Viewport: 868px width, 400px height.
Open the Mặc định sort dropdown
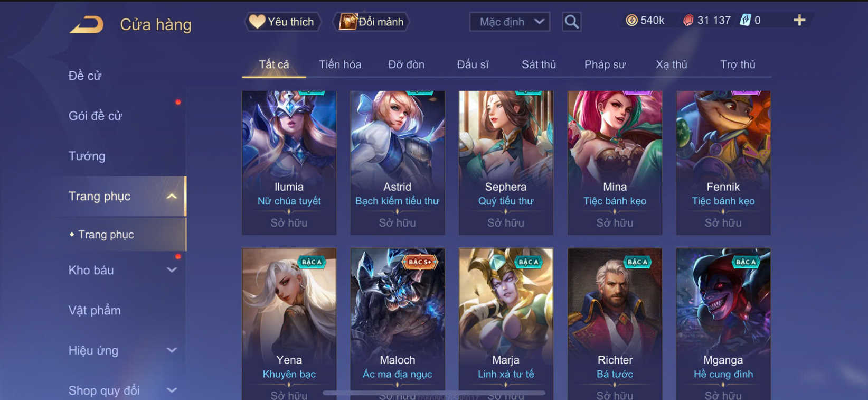click(510, 22)
